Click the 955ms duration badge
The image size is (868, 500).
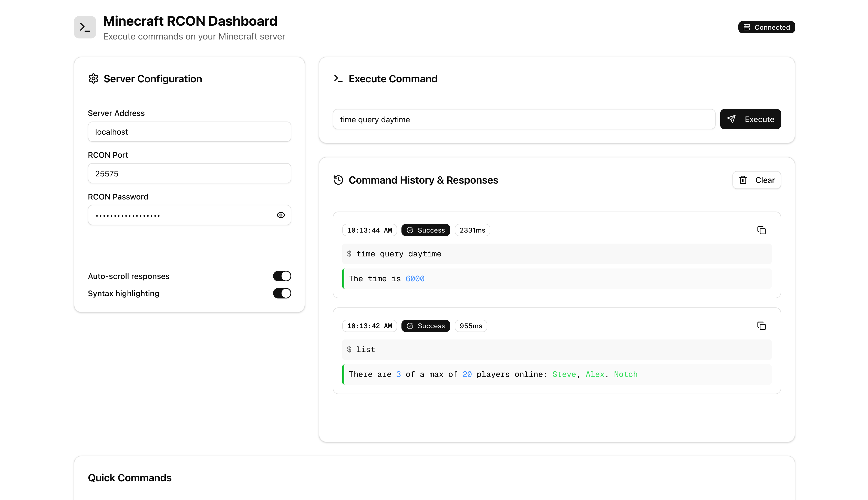click(x=471, y=326)
